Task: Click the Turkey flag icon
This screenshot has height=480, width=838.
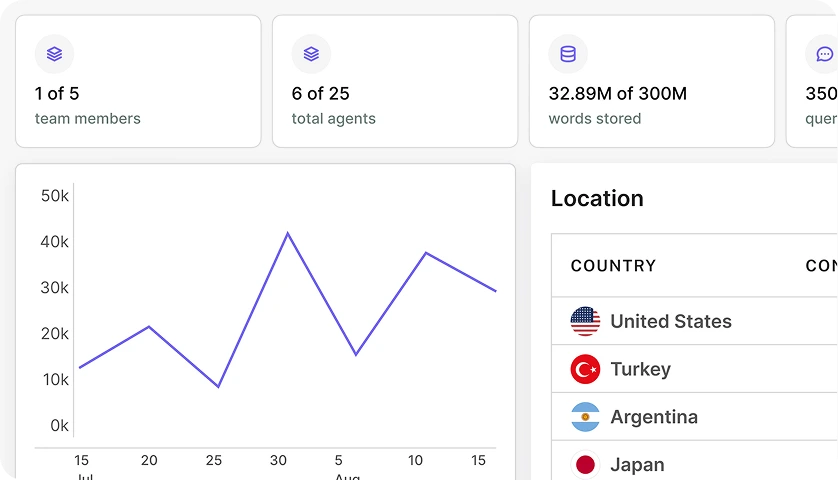Action: [x=585, y=369]
